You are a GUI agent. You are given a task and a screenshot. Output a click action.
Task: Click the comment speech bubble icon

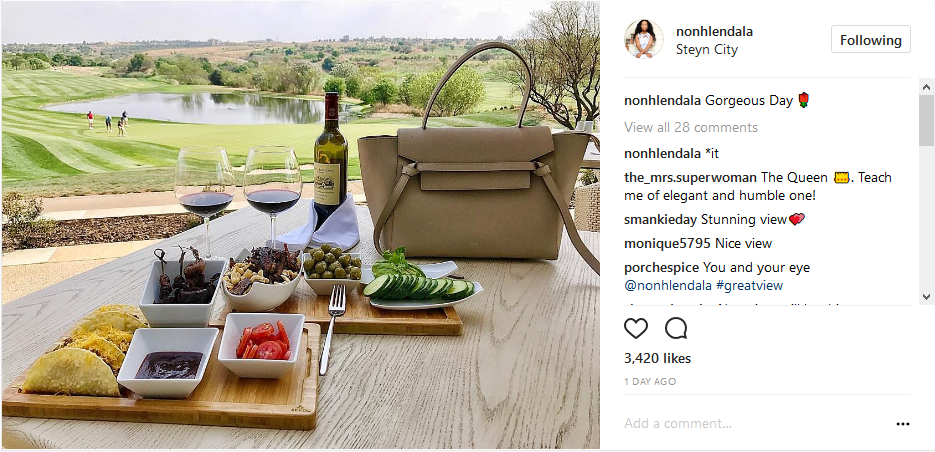click(x=676, y=328)
